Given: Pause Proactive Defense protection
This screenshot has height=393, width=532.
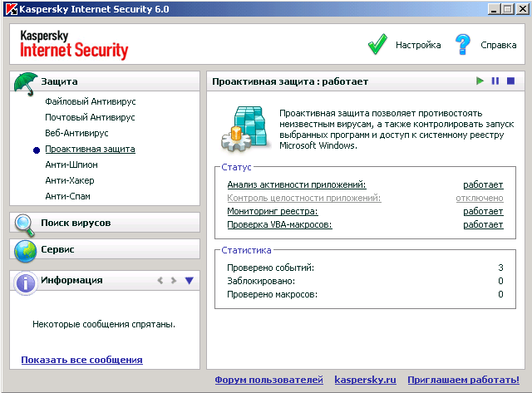Looking at the screenshot, I should click(x=495, y=81).
